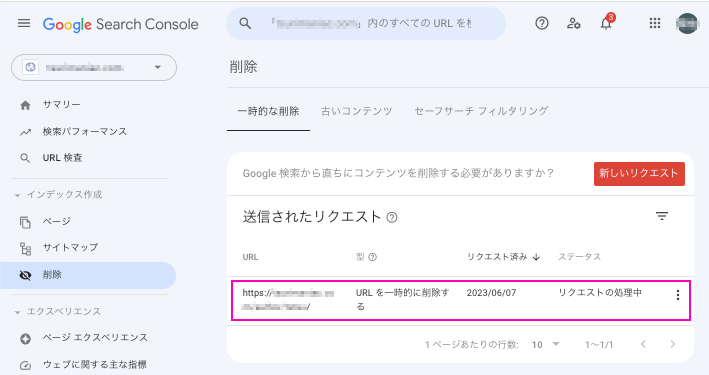Screen dimensions: 709x375
Task: Click the magnifier icon beside URL 検査
Action: click(25, 158)
